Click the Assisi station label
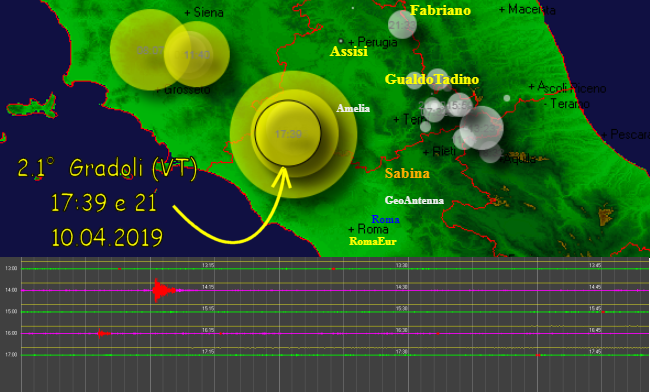The width and height of the screenshot is (650, 392). coord(349,51)
